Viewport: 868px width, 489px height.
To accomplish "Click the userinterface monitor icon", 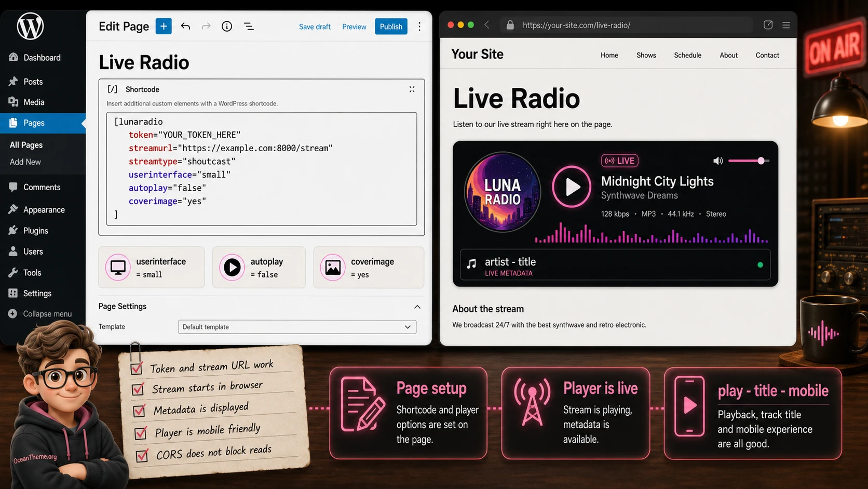I will pyautogui.click(x=118, y=267).
